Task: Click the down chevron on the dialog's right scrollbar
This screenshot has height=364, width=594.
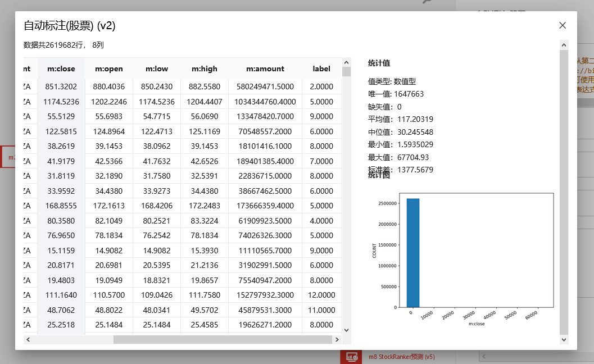Action: point(563,339)
